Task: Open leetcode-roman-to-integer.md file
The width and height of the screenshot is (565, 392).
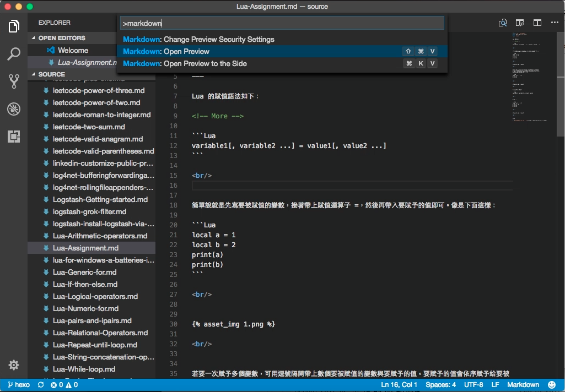Action: (92, 115)
